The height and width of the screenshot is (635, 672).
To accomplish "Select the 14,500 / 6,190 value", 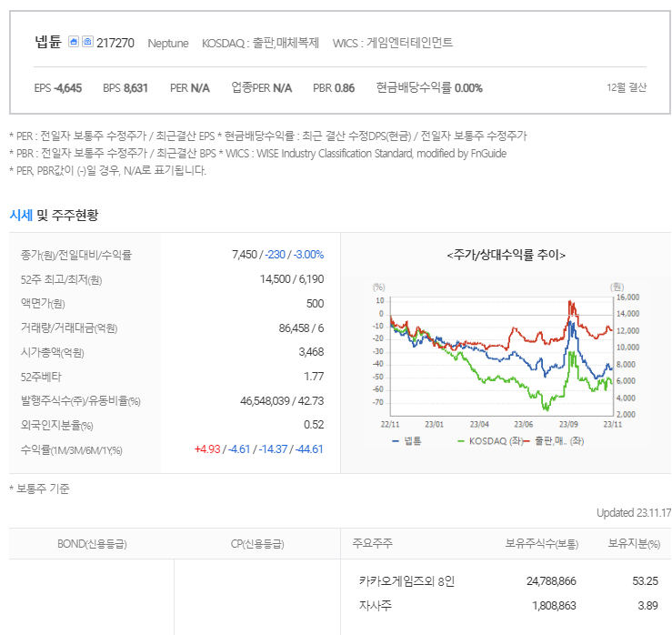I will [x=292, y=279].
